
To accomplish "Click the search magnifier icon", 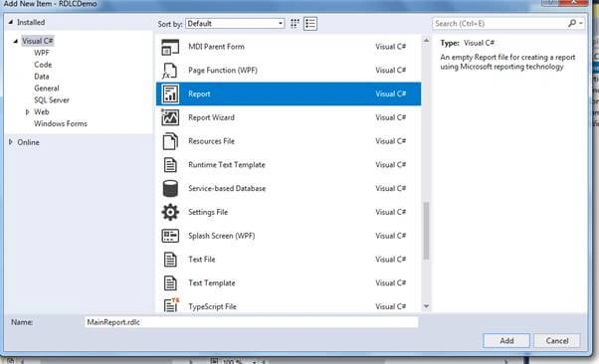I will pyautogui.click(x=571, y=23).
